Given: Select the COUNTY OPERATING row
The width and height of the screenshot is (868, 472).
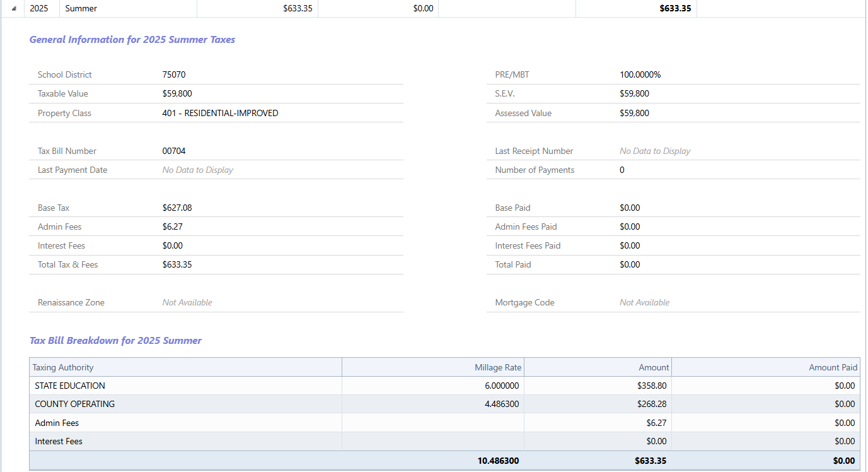Looking at the screenshot, I should point(75,404).
